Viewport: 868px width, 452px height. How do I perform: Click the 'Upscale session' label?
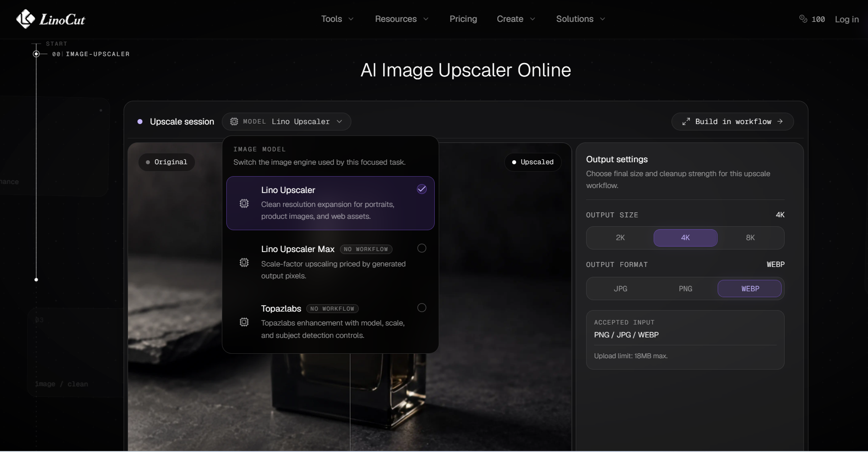[182, 122]
